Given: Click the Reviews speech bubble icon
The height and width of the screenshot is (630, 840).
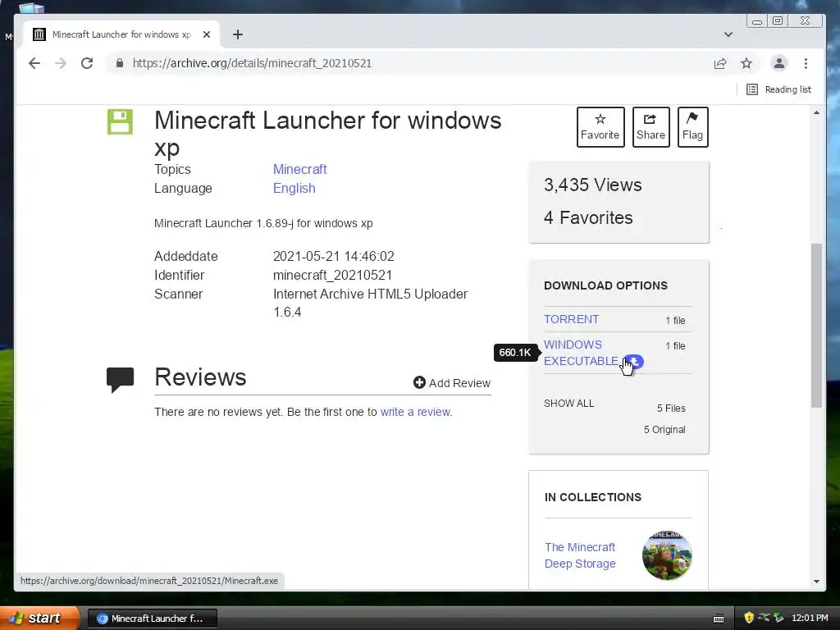Looking at the screenshot, I should point(120,380).
